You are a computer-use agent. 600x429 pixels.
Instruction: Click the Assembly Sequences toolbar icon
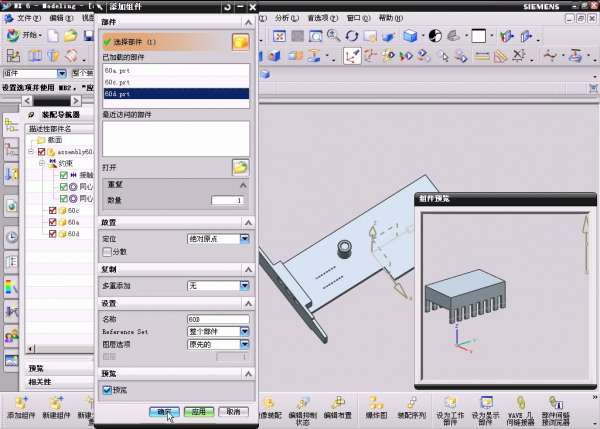pyautogui.click(x=413, y=401)
